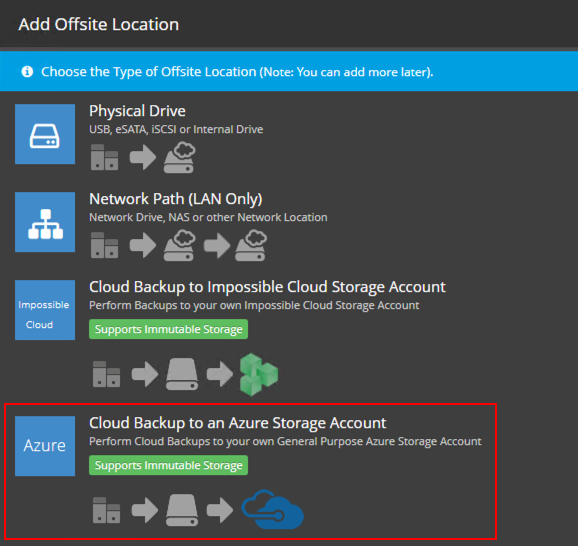Choose Cloud Backup to an Azure Storage Account
This screenshot has height=546, width=578.
(238, 423)
